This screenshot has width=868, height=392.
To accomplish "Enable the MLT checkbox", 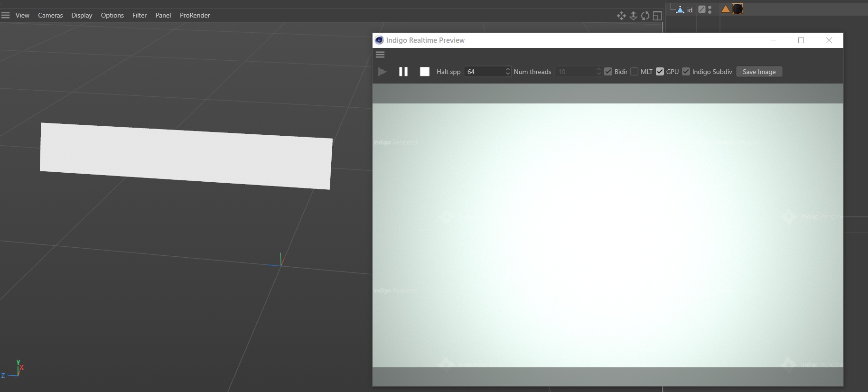I will pos(635,72).
